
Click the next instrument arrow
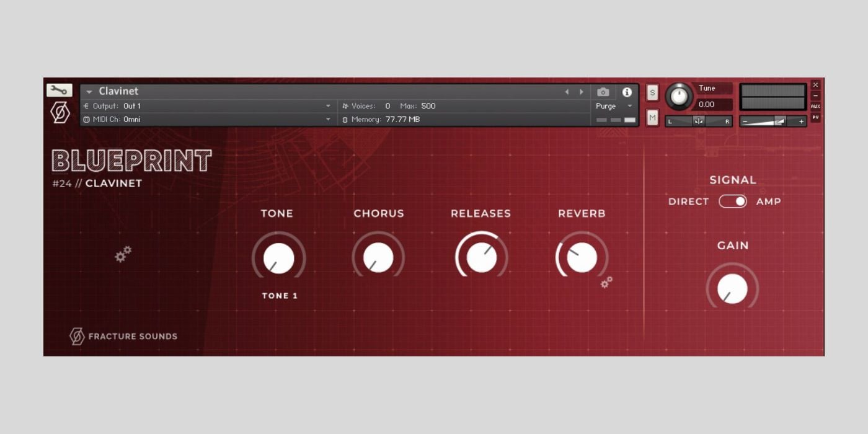(582, 91)
